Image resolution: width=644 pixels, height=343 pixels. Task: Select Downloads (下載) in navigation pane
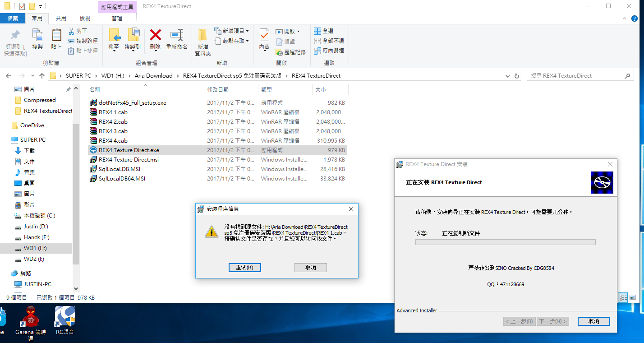pos(29,151)
